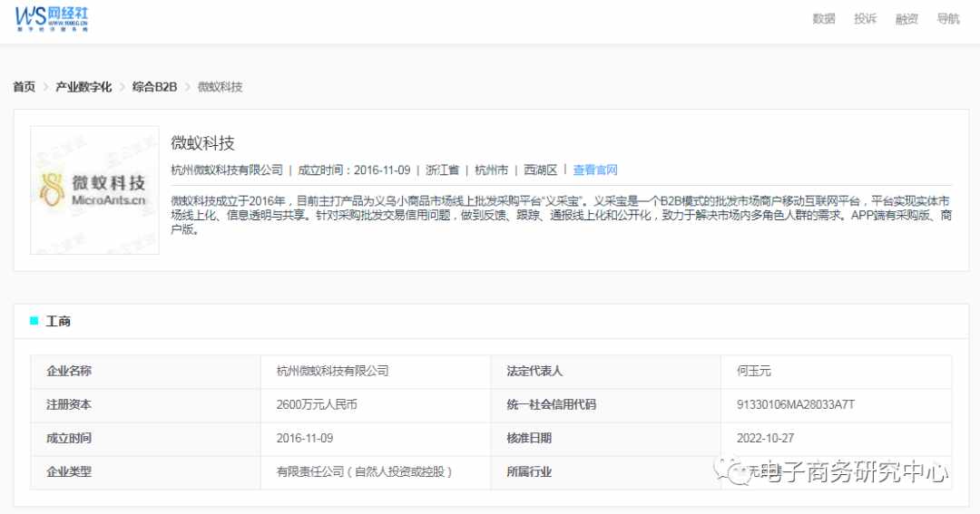980x514 pixels.
Task: Click the 2016-11-09 table cell
Action: [305, 439]
